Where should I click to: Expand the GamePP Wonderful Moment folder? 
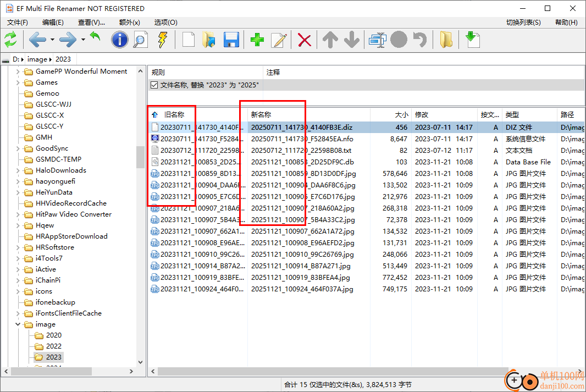tap(18, 71)
